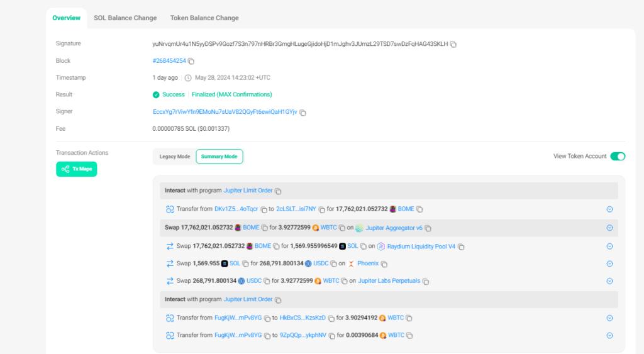Screen dimensions: 644x354
Task: Open the SOL Balance Change tab
Action: 125,18
